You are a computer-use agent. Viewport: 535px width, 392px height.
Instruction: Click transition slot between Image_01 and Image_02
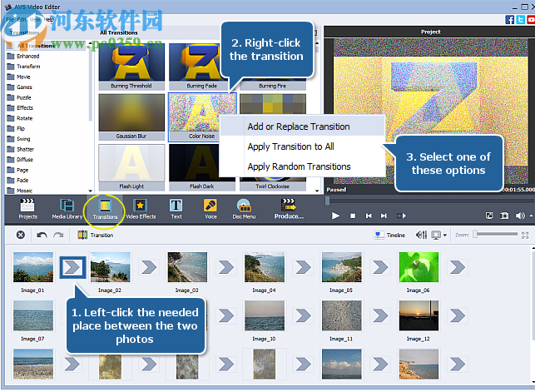72,267
